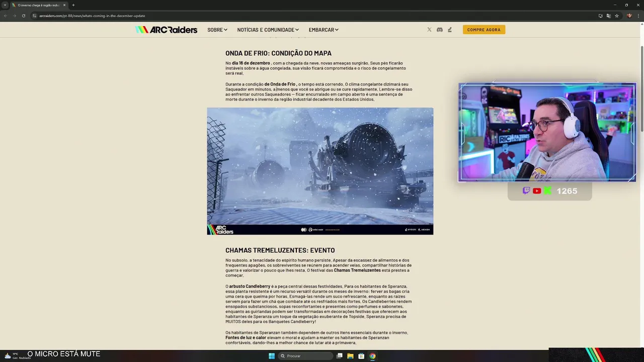Open the Chrome profile avatar

pos(629,16)
